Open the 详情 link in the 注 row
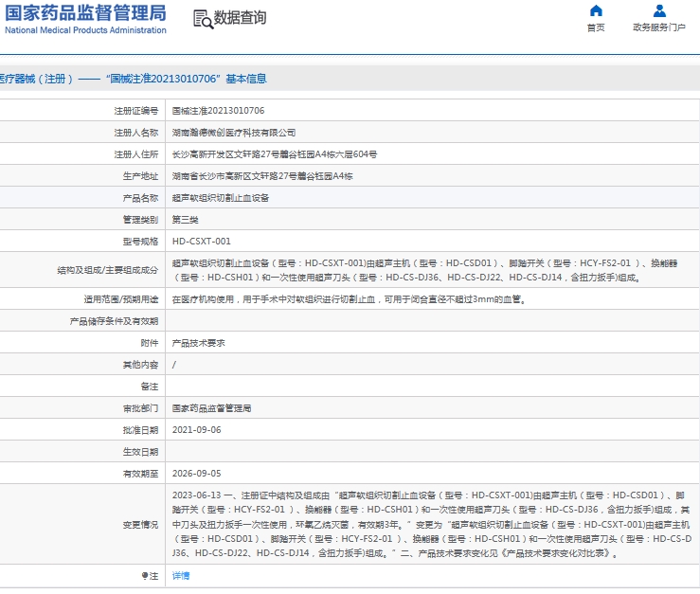The height and width of the screenshot is (594, 700). click(181, 576)
